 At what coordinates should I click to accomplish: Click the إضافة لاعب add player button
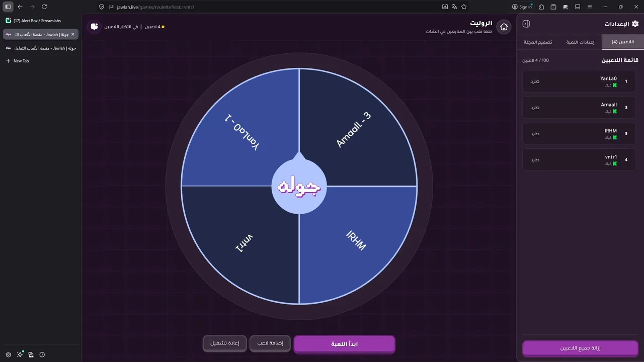tap(270, 343)
